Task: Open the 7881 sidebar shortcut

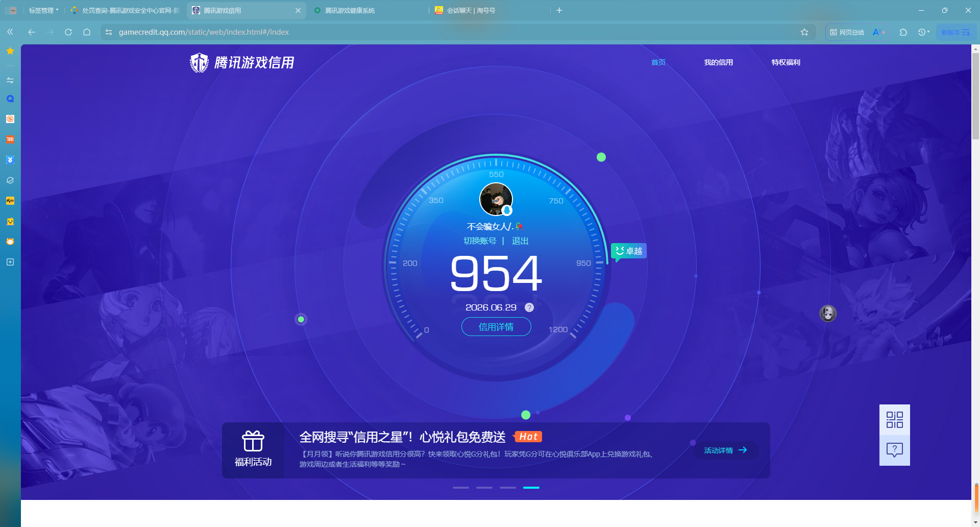Action: 10,139
